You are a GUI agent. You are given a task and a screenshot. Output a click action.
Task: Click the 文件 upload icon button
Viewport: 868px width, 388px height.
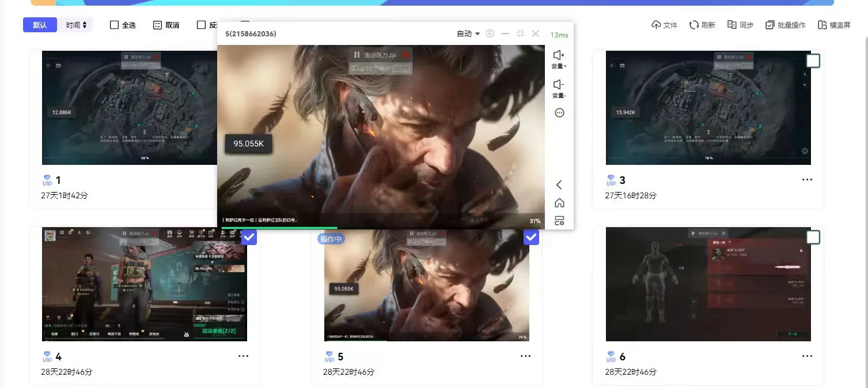point(664,25)
